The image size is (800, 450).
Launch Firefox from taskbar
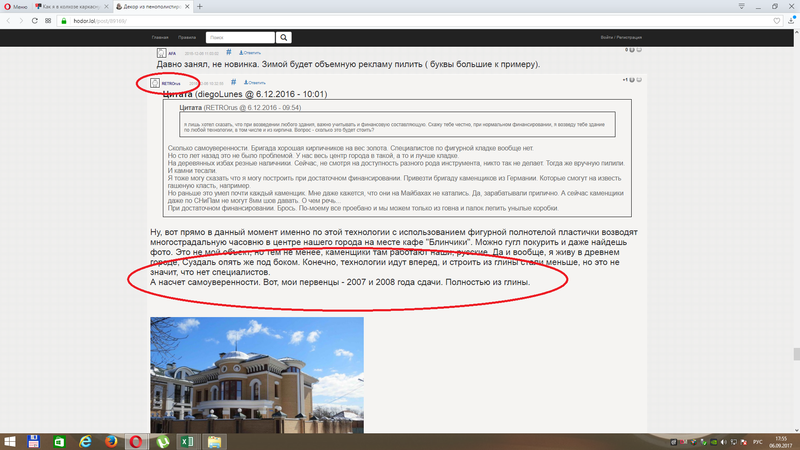click(x=111, y=441)
